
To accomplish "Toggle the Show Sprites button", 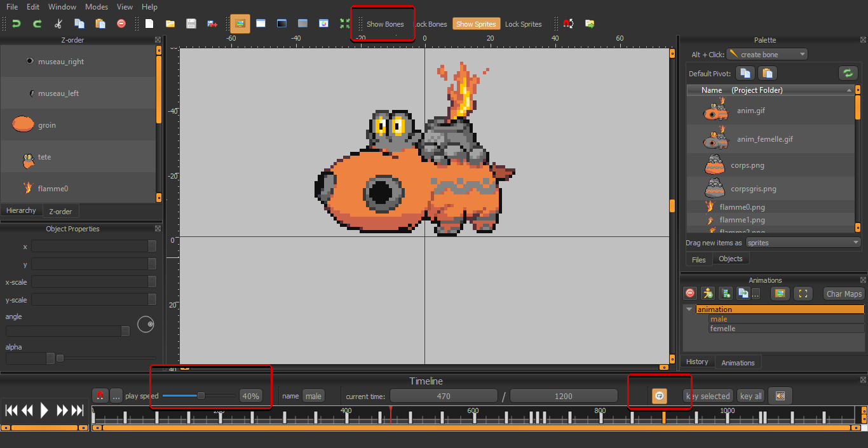I will tap(476, 24).
